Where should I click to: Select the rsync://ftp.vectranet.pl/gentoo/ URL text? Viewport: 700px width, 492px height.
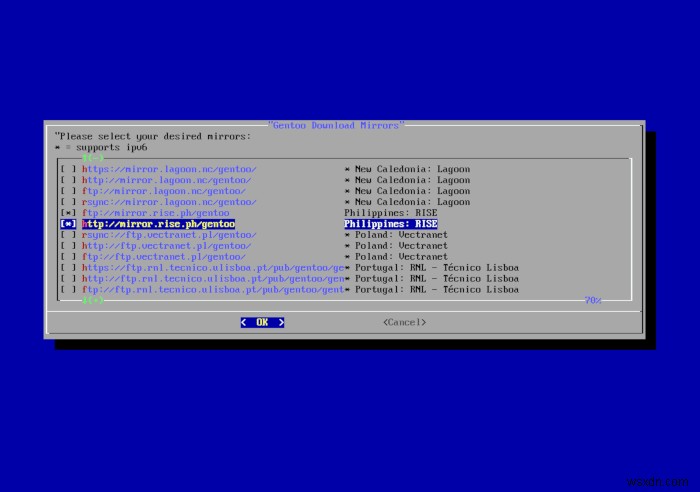[169, 235]
